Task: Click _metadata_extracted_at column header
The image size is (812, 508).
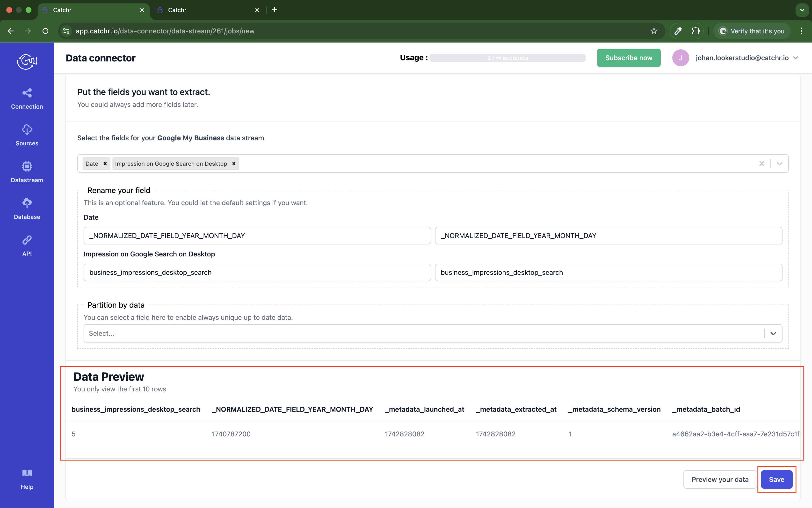Action: (x=516, y=409)
